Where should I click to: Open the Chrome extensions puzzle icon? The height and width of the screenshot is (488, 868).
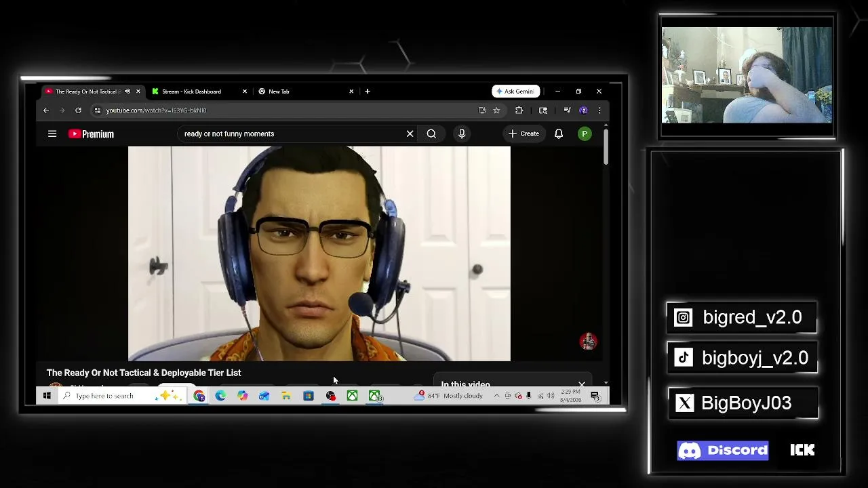[519, 110]
